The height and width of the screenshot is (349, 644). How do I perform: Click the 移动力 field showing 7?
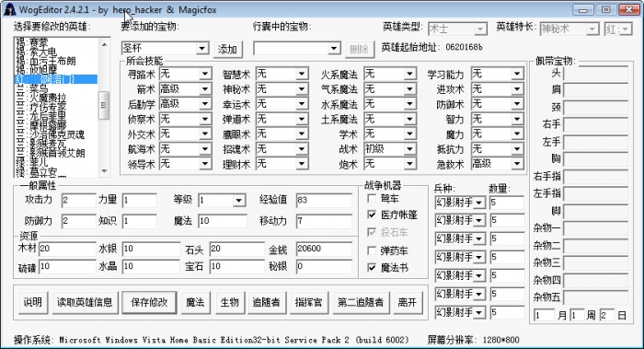324,222
